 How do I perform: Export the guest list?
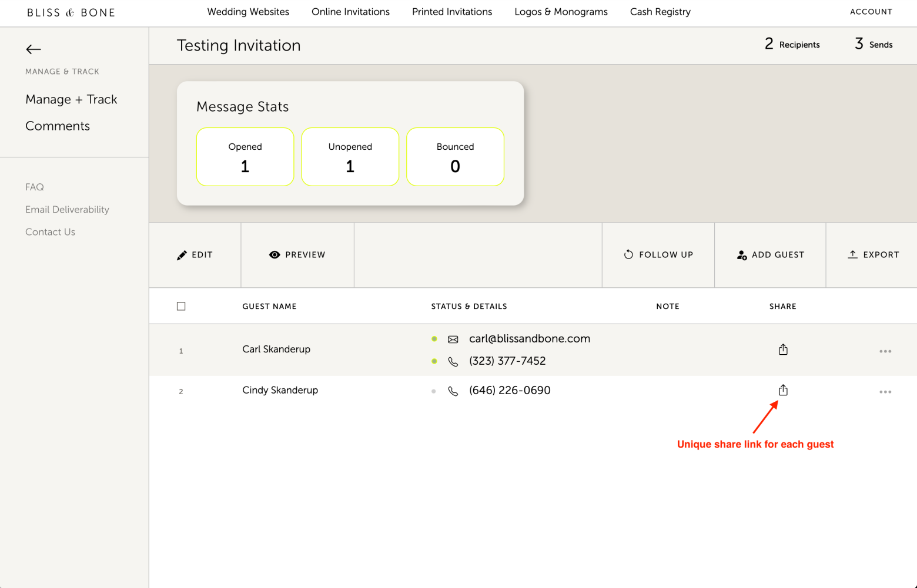click(873, 255)
